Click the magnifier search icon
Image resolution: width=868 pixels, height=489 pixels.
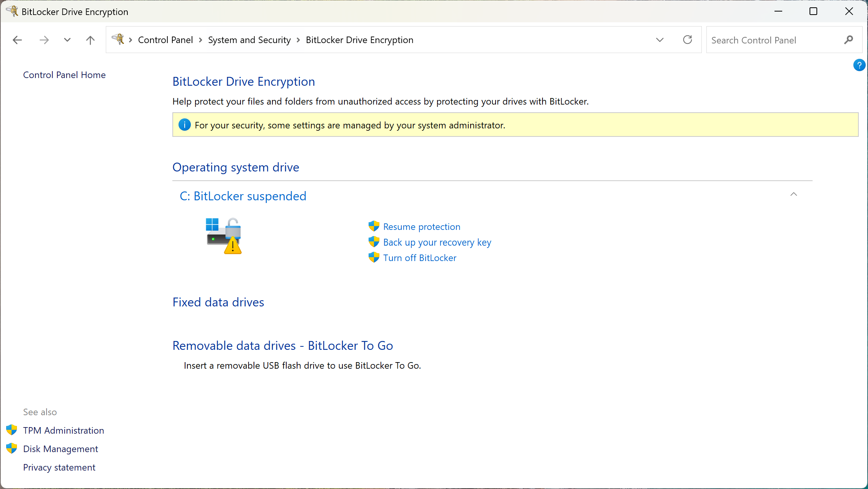[848, 40]
